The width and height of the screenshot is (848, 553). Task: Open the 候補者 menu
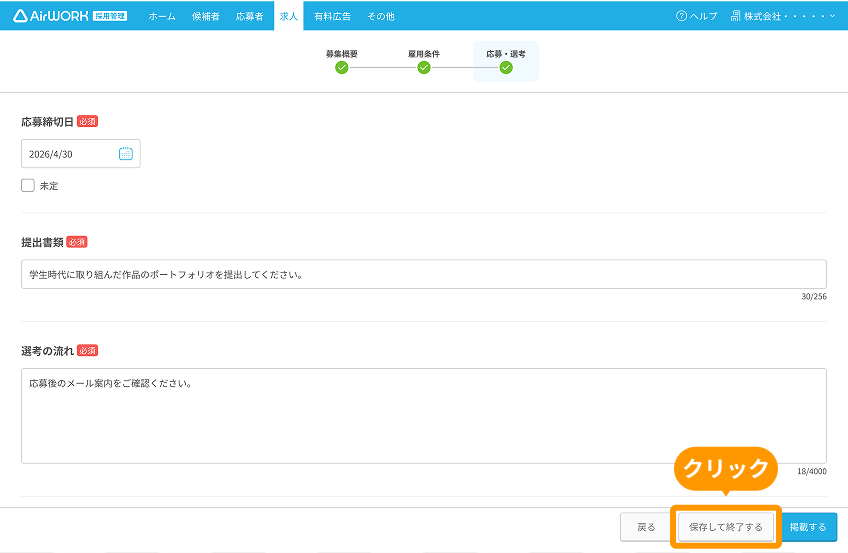[206, 16]
